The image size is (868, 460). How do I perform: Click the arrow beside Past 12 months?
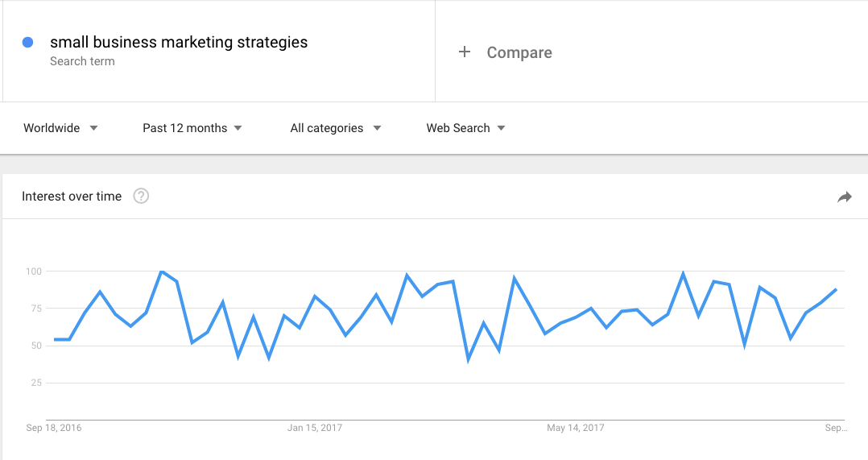[238, 128]
